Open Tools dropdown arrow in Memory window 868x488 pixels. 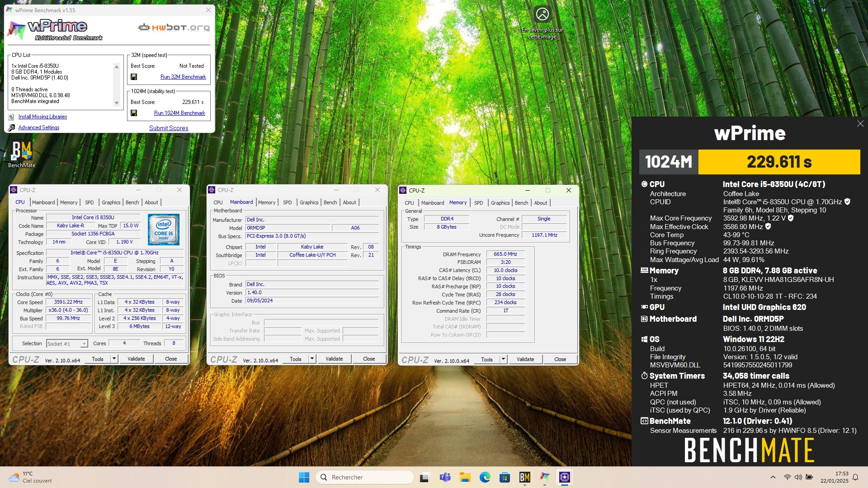pyautogui.click(x=503, y=359)
